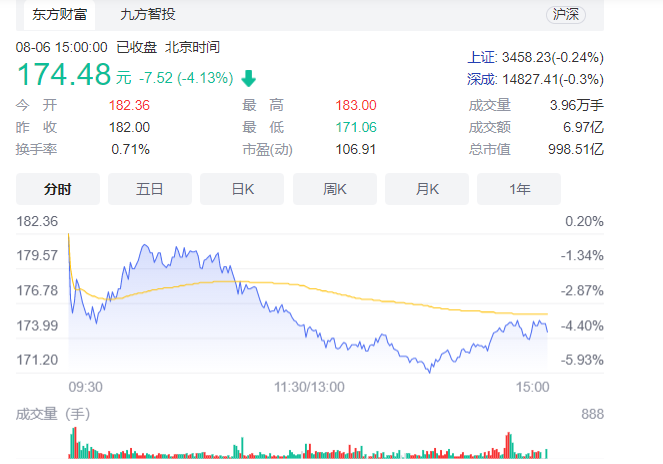The width and height of the screenshot is (663, 464).
Task: Click the 换手率 value 0.71%
Action: click(x=131, y=149)
